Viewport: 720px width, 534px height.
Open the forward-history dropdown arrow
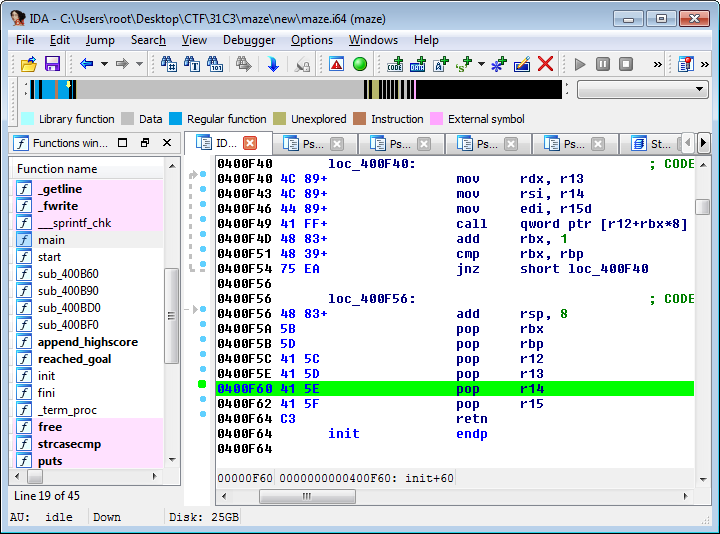[139, 64]
